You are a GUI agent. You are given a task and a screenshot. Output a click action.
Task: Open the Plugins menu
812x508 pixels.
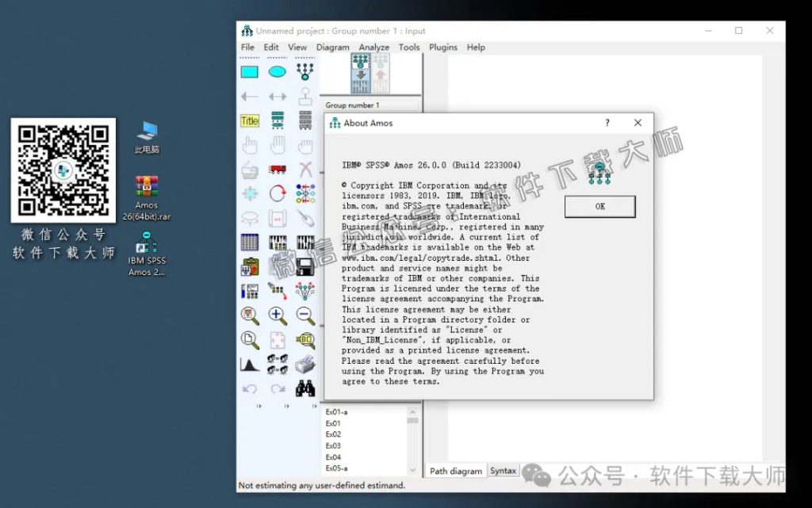[442, 47]
